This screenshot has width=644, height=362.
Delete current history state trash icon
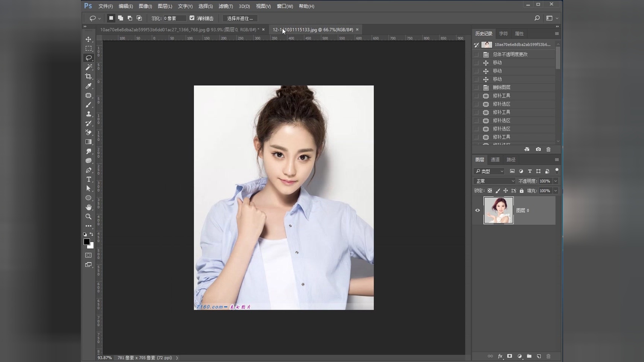pyautogui.click(x=548, y=149)
